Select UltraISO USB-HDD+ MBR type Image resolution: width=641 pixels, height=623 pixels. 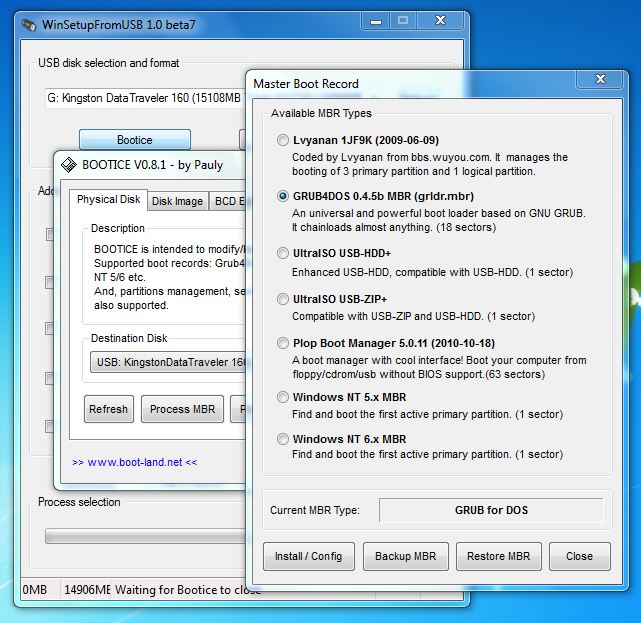[283, 253]
